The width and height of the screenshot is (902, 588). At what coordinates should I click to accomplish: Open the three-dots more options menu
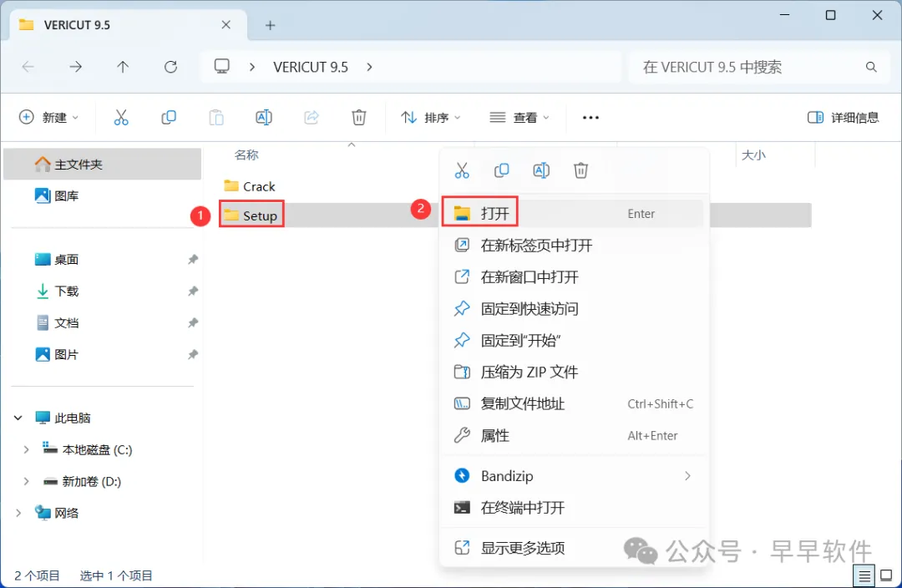(x=590, y=118)
